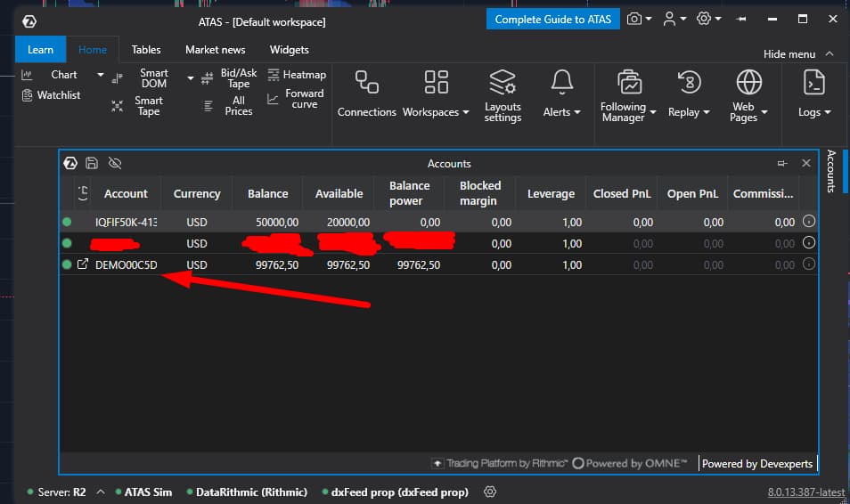Viewport: 850px width, 504px height.
Task: Click the ATAS logo in Accounts panel
Action: click(x=70, y=163)
